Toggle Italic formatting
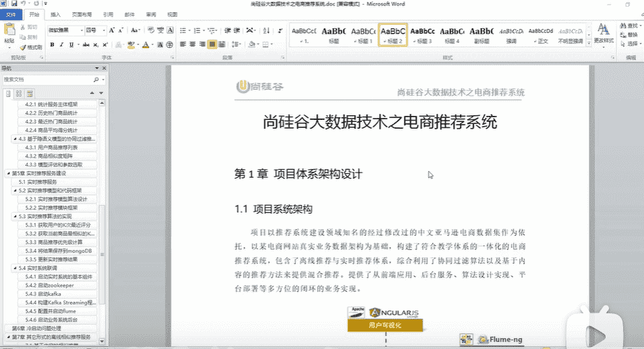Screen dimensions: 644x349 [x=61, y=44]
